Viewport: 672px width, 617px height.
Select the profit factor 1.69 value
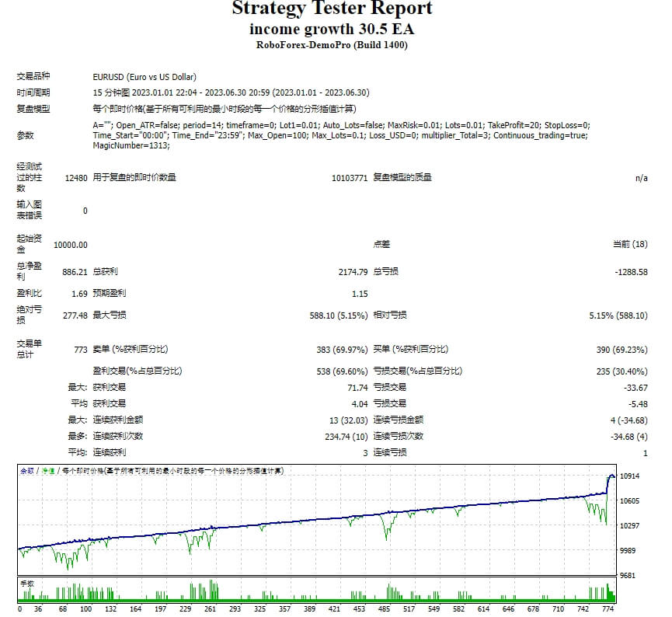pyautogui.click(x=79, y=294)
